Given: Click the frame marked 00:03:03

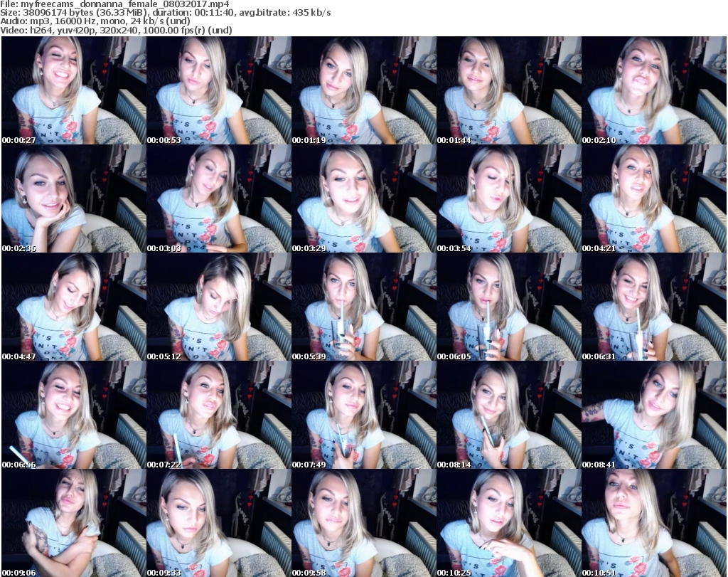Looking at the screenshot, I should (x=219, y=198).
